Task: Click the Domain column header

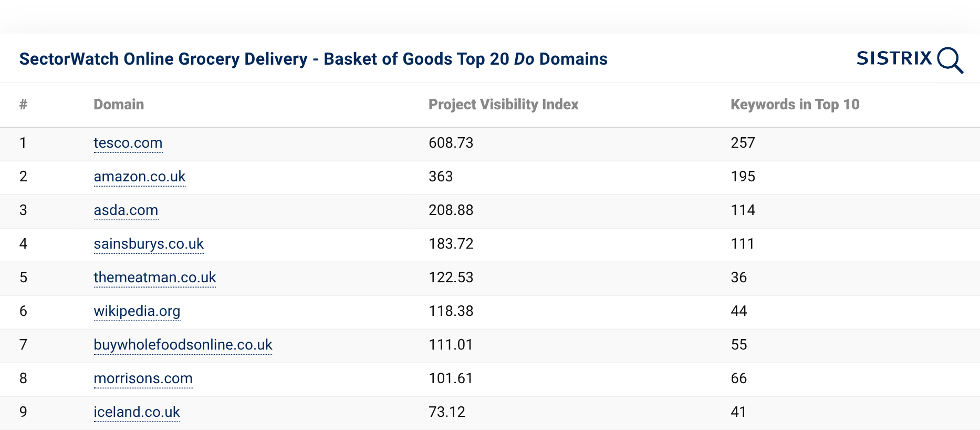Action: click(x=119, y=105)
